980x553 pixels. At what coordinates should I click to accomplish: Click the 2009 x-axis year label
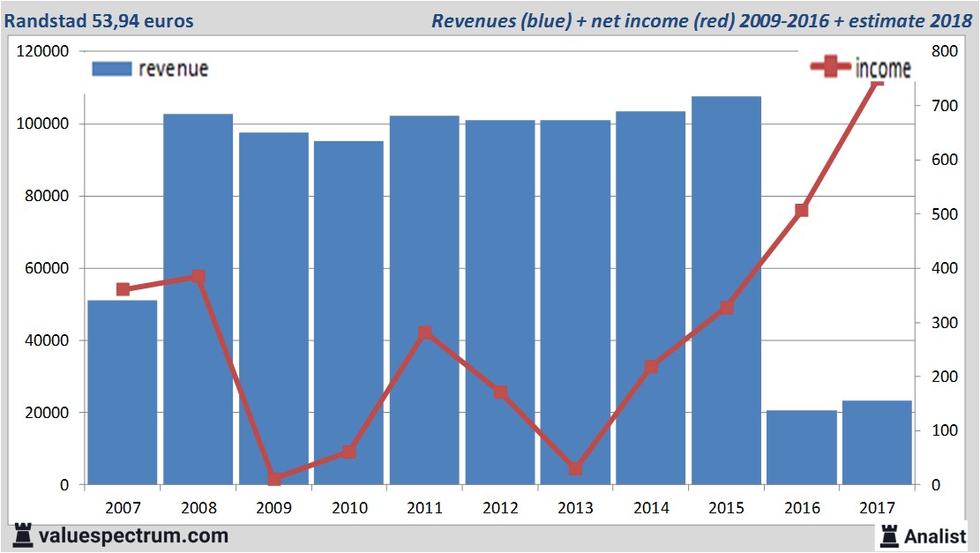tap(273, 507)
